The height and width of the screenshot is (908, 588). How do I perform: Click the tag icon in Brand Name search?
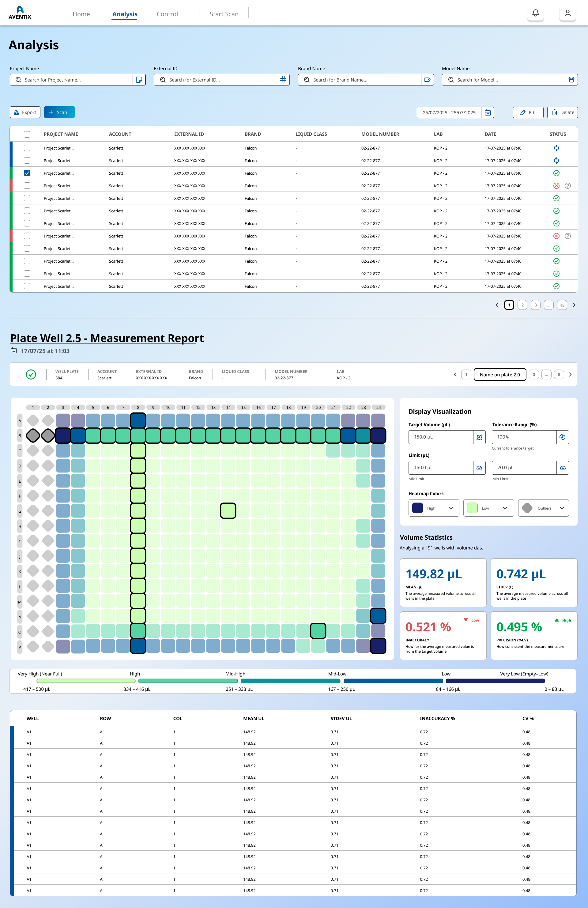[x=427, y=80]
